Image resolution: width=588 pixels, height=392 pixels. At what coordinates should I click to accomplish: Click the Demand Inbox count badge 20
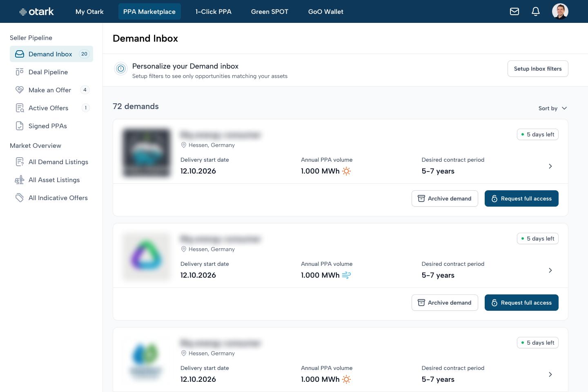(x=84, y=54)
